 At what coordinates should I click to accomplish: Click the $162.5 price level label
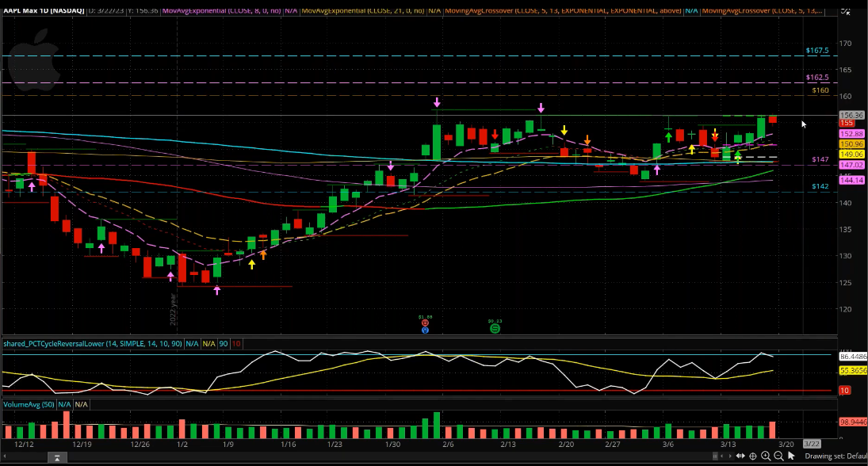pos(817,78)
